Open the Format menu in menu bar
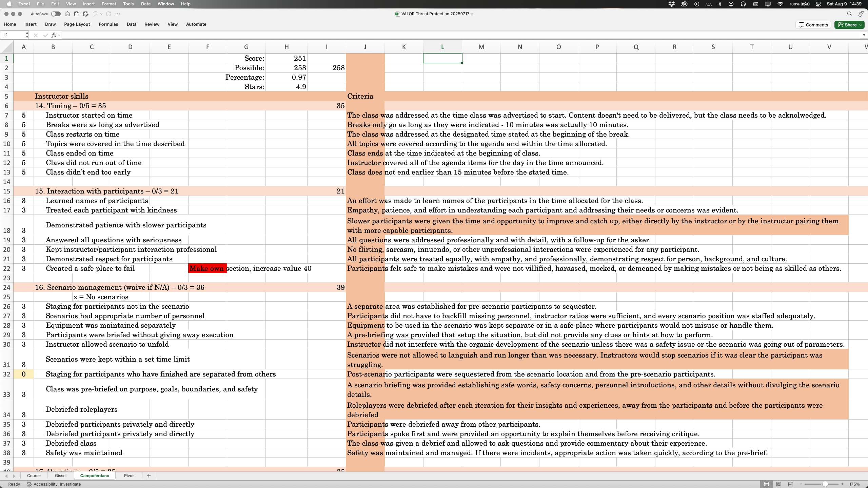The height and width of the screenshot is (488, 868). click(x=109, y=4)
